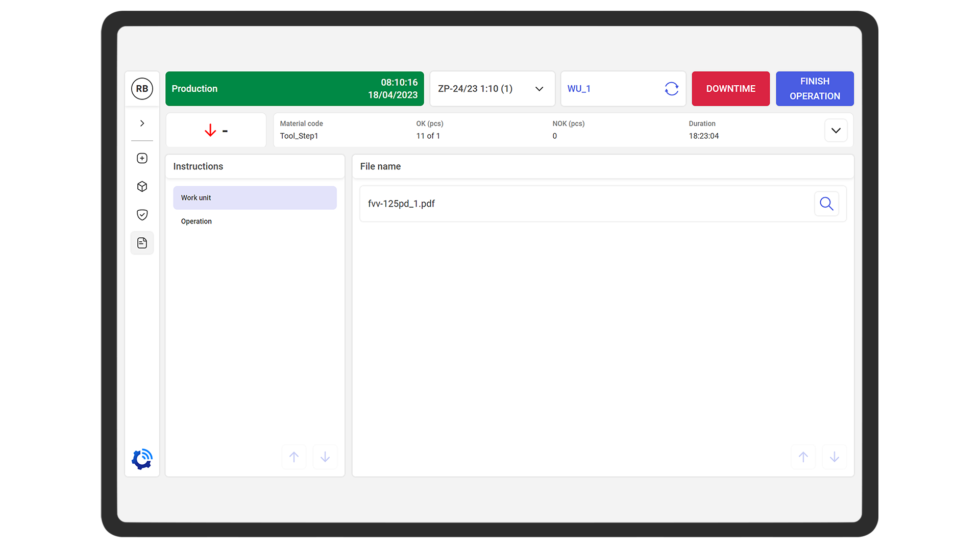980x551 pixels.
Task: Preview fvv-125pd_1.pdf with the magnifier icon
Action: click(x=826, y=204)
